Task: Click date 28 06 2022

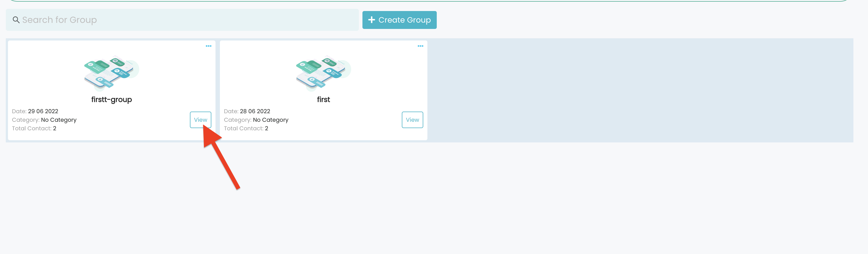Action: tap(255, 111)
